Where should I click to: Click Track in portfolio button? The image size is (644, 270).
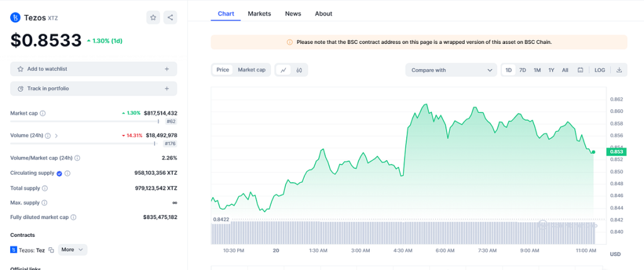[93, 89]
